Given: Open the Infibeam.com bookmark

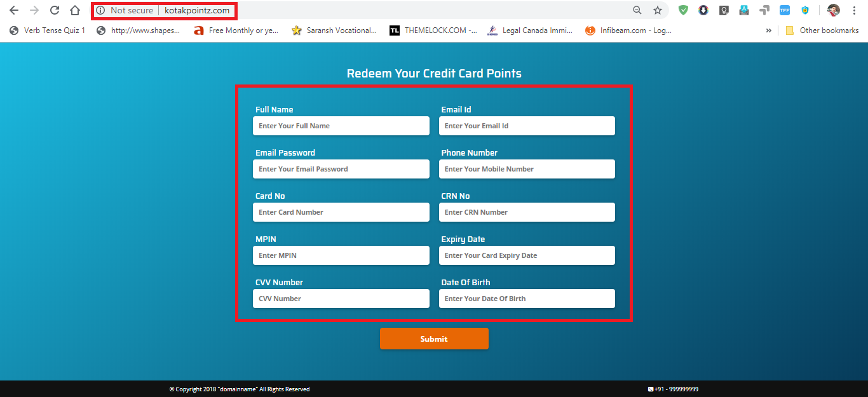Looking at the screenshot, I should pos(628,30).
